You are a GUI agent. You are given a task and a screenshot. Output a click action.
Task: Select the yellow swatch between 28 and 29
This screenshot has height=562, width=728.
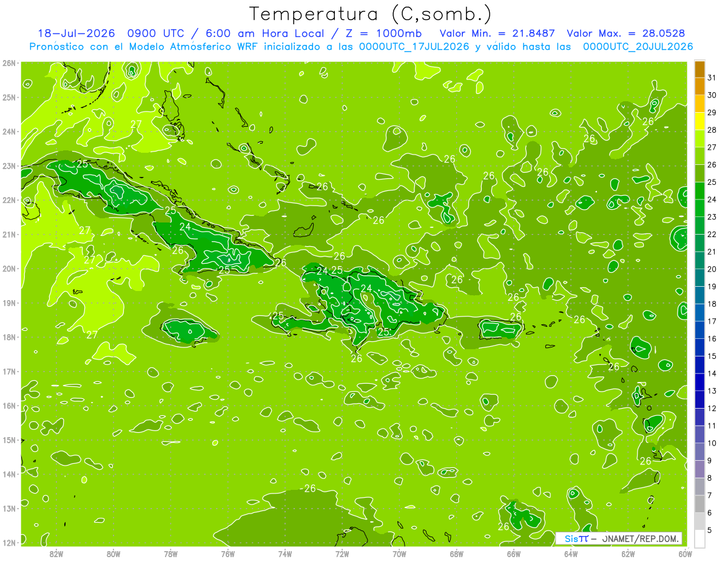699,121
